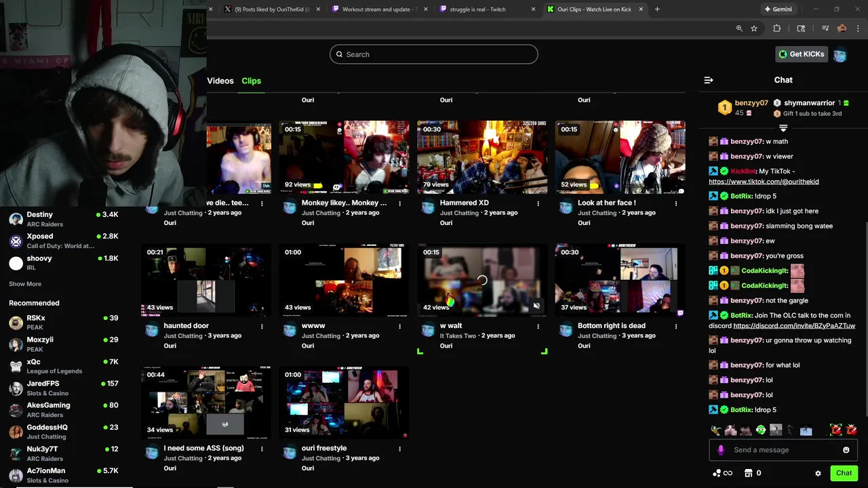868x488 pixels.
Task: Insert the green-framed red crown emote
Action: (835, 430)
